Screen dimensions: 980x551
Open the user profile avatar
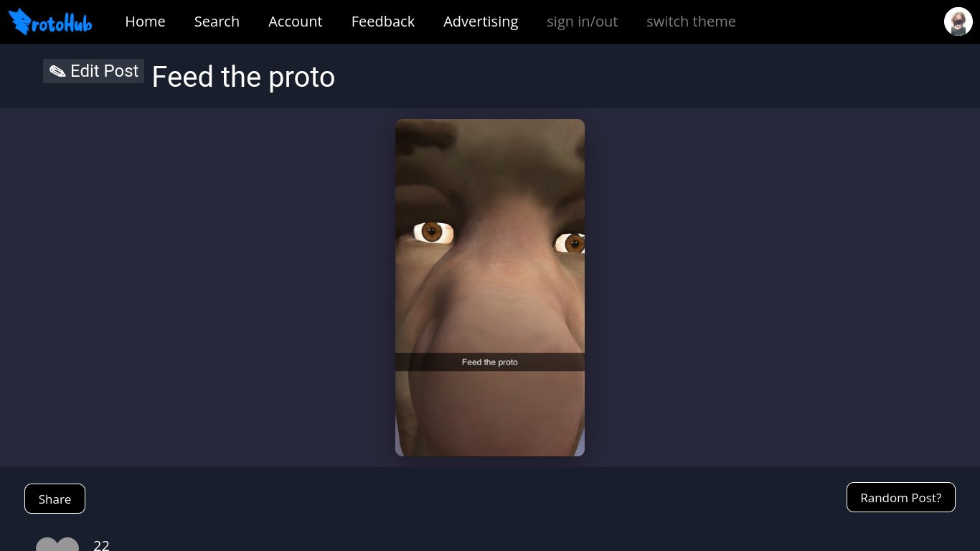click(x=958, y=22)
